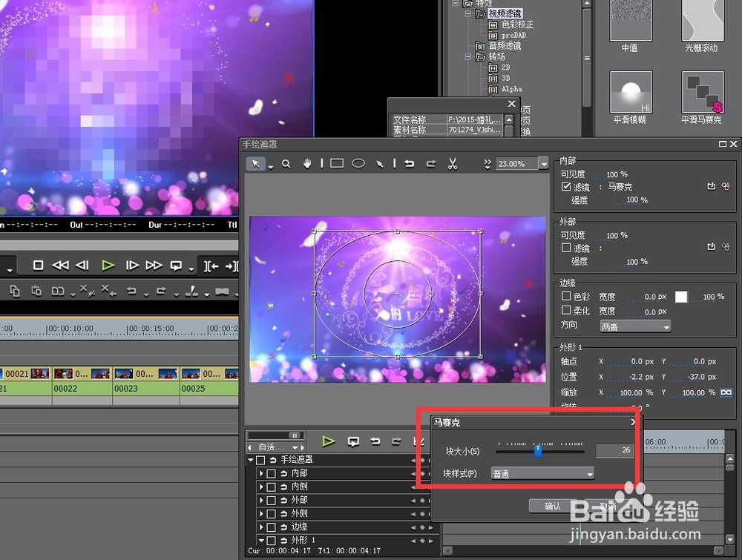Collapse the 视频滤镜 tree folder
The height and width of the screenshot is (560, 742).
tap(468, 13)
